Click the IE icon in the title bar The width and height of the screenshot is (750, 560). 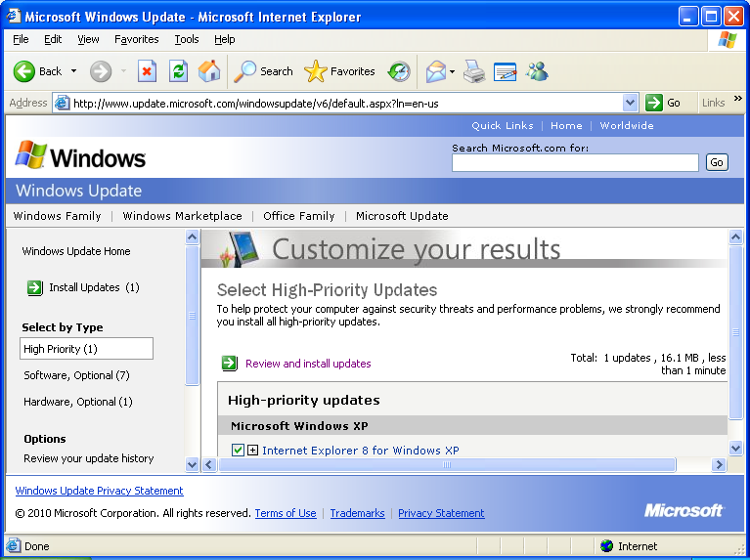14,17
